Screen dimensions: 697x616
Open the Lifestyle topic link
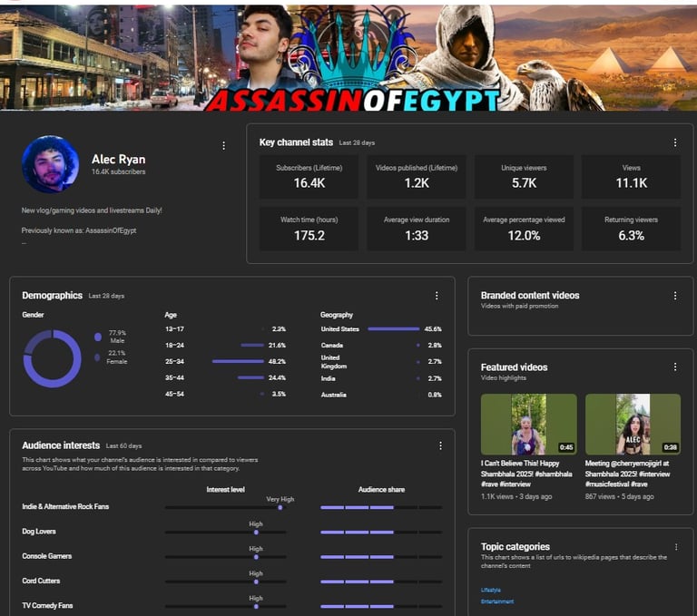[490, 590]
